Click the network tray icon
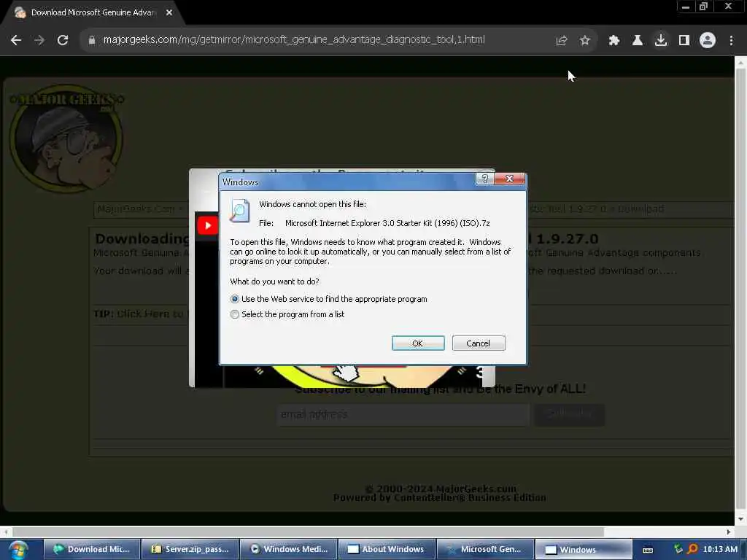Viewport: 747px width, 560px height. click(678, 549)
